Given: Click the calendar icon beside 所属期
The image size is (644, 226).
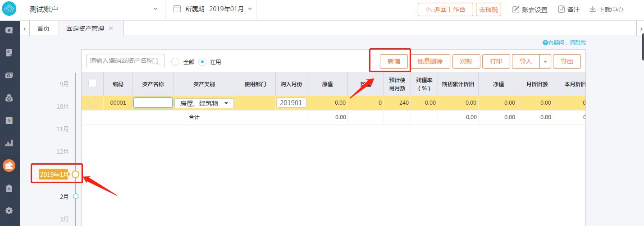Looking at the screenshot, I should click(177, 9).
